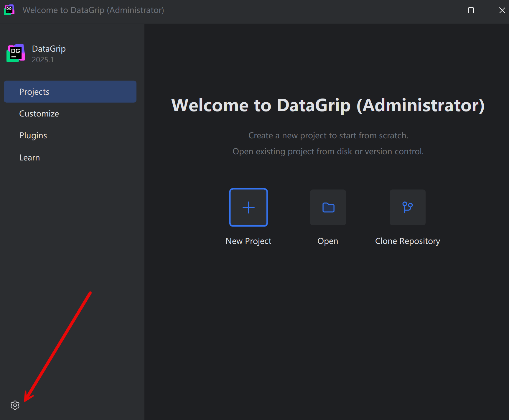Go to the Learn section
Image resolution: width=509 pixels, height=420 pixels.
click(x=29, y=157)
